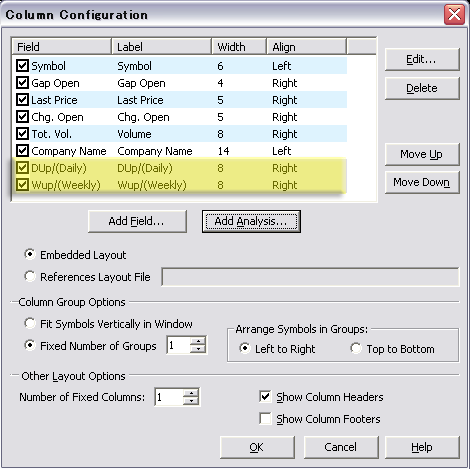Screen dimensions: 470x469
Task: Choose Fixed Number of Groups
Action: (30, 345)
